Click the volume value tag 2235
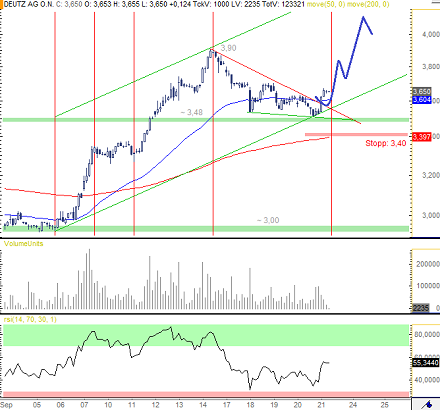 [x=421, y=308]
